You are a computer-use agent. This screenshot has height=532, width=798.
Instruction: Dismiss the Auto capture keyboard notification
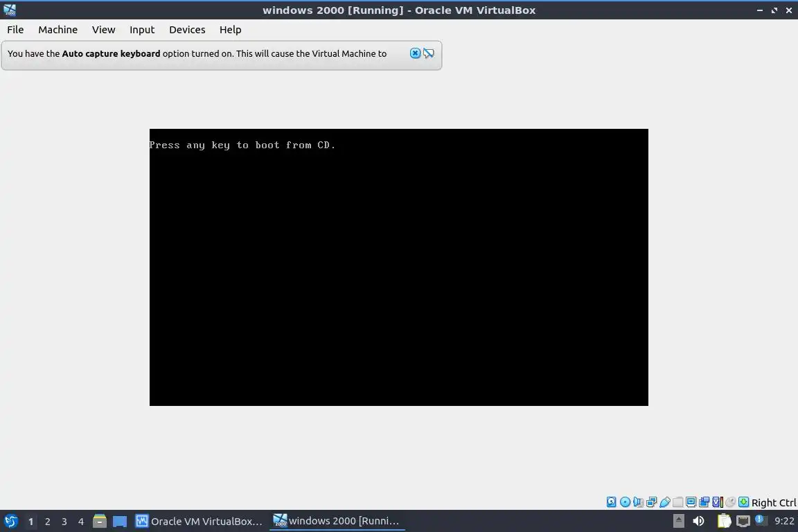point(416,53)
